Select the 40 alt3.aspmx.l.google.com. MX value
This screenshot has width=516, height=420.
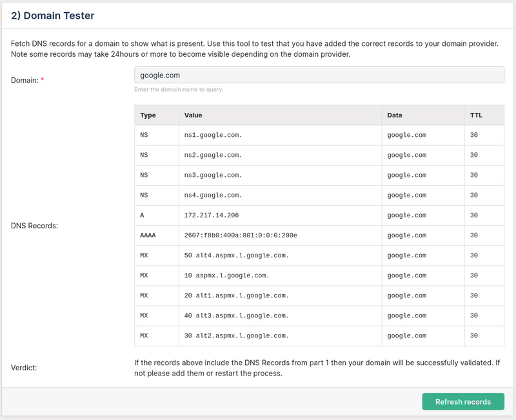[x=236, y=315]
